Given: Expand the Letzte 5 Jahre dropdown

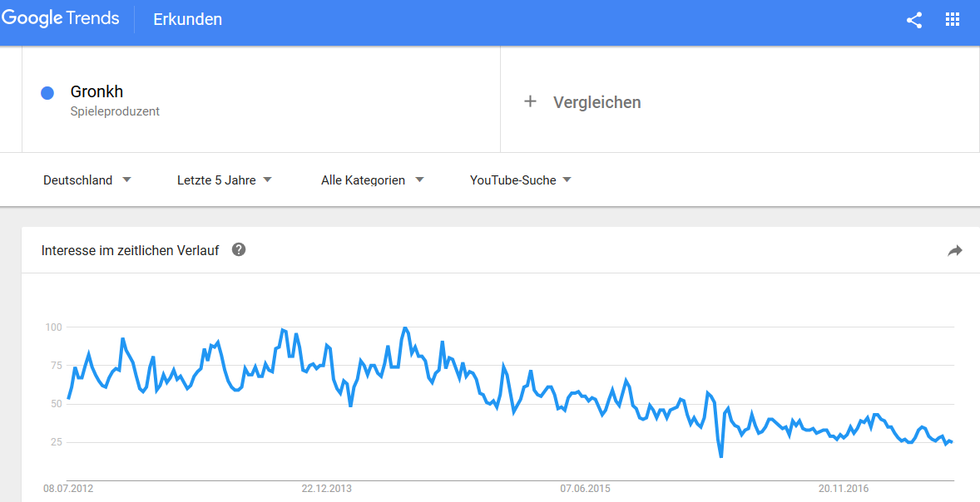Looking at the screenshot, I should 225,180.
